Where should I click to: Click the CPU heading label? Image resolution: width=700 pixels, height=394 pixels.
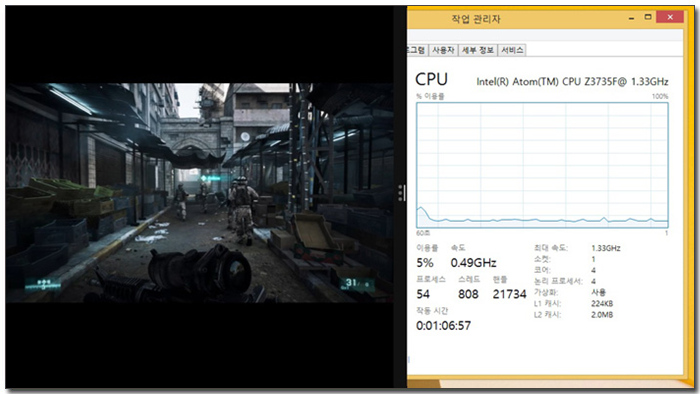coord(431,79)
